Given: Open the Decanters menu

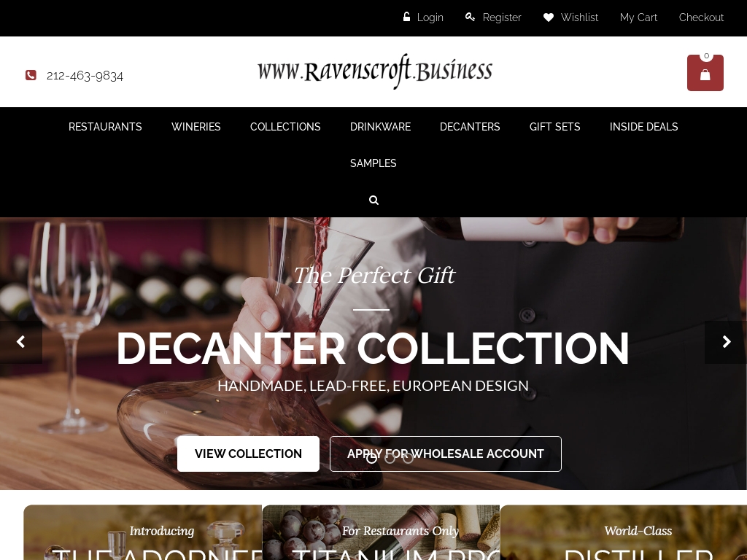Looking at the screenshot, I should [470, 127].
